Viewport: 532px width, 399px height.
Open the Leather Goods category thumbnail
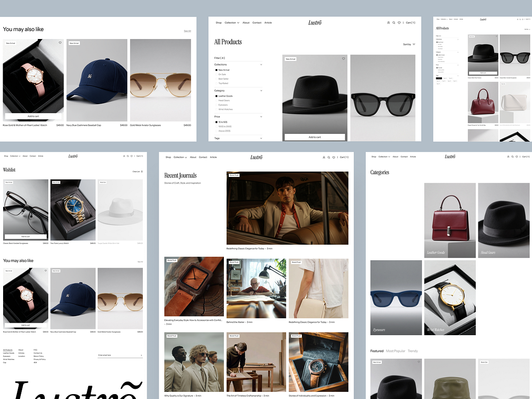tap(450, 220)
